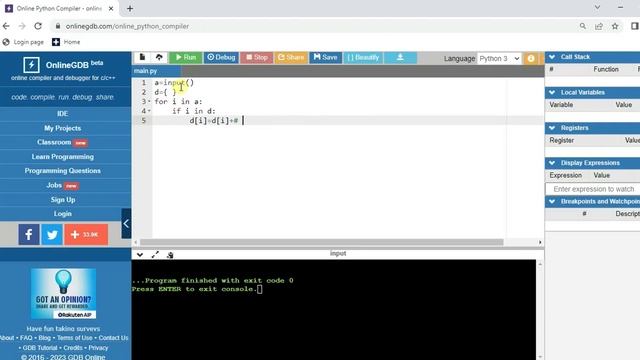Open the Blog footer link

click(x=44, y=338)
